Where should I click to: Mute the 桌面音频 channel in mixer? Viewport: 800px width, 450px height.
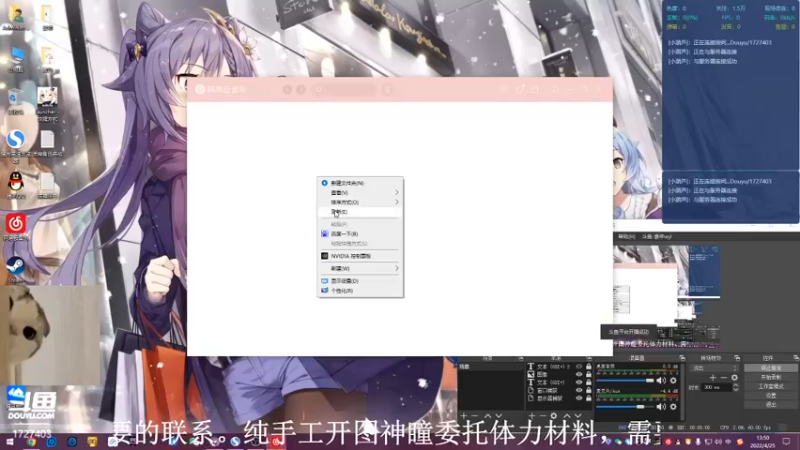(661, 381)
